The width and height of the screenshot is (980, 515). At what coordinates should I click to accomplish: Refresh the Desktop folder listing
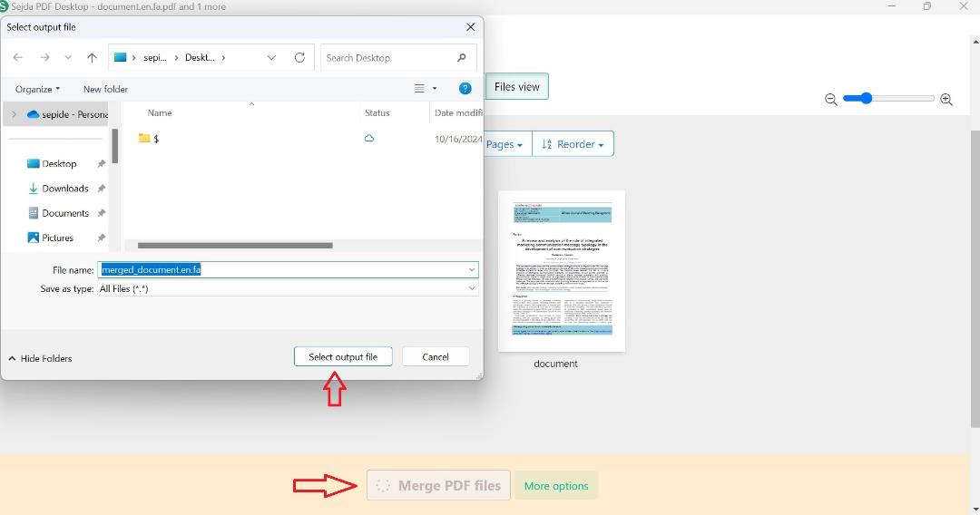click(300, 57)
